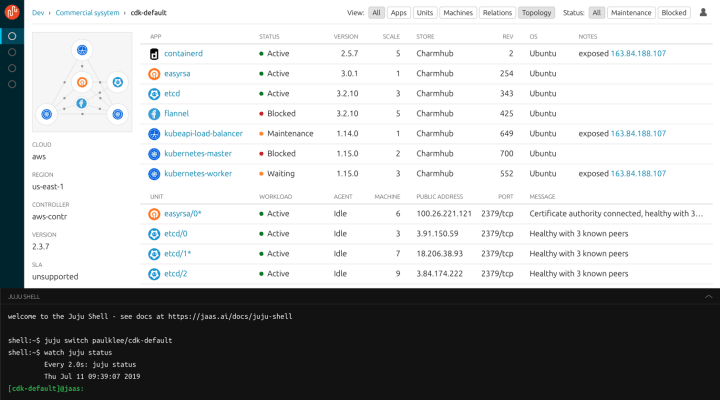Click the easyrsa app icon in apps table
The width and height of the screenshot is (720, 400).
154,73
